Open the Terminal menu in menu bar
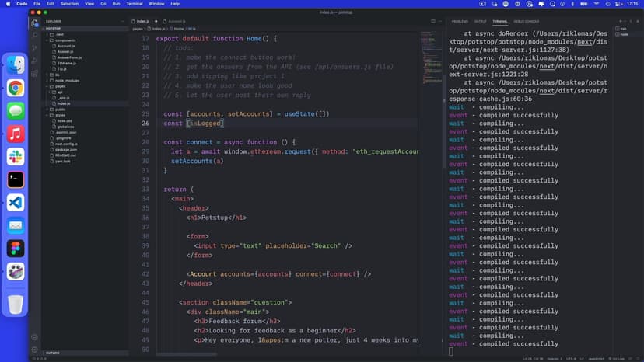Viewport: 644px width, 362px height. (x=134, y=4)
